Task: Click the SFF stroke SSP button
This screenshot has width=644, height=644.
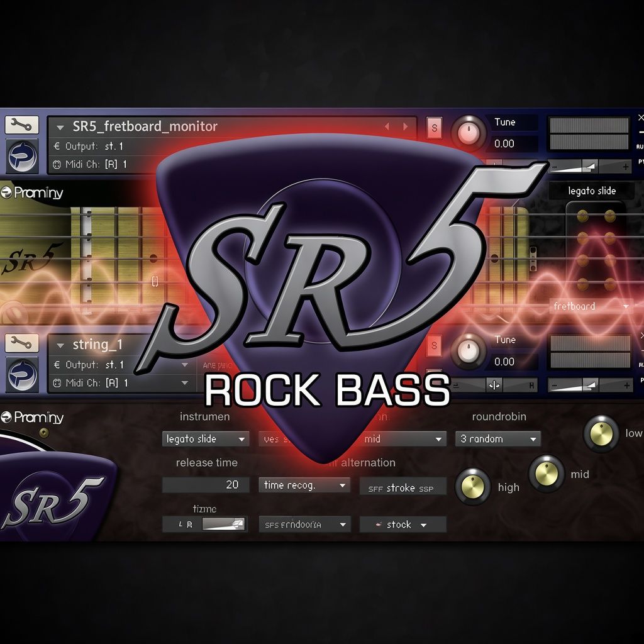Action: 402,487
